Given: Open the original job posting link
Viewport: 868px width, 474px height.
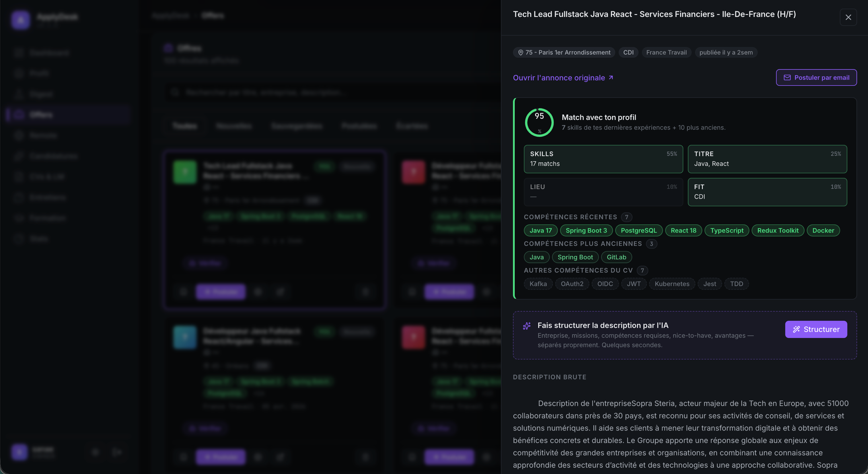Looking at the screenshot, I should 563,78.
